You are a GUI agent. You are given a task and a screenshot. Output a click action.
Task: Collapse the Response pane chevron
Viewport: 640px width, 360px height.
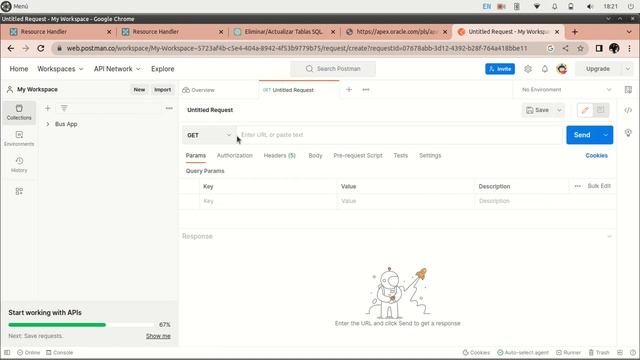click(609, 236)
